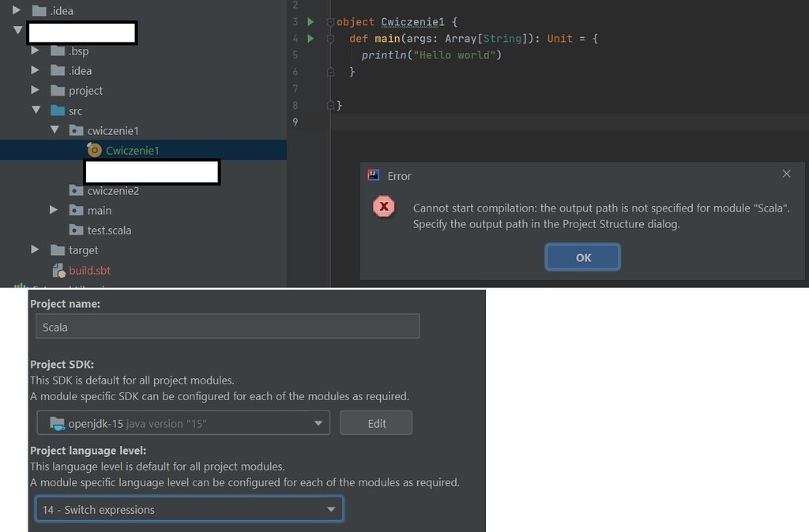Image resolution: width=809 pixels, height=532 pixels.
Task: Click the cwiczenie2 package icon
Action: 76,191
